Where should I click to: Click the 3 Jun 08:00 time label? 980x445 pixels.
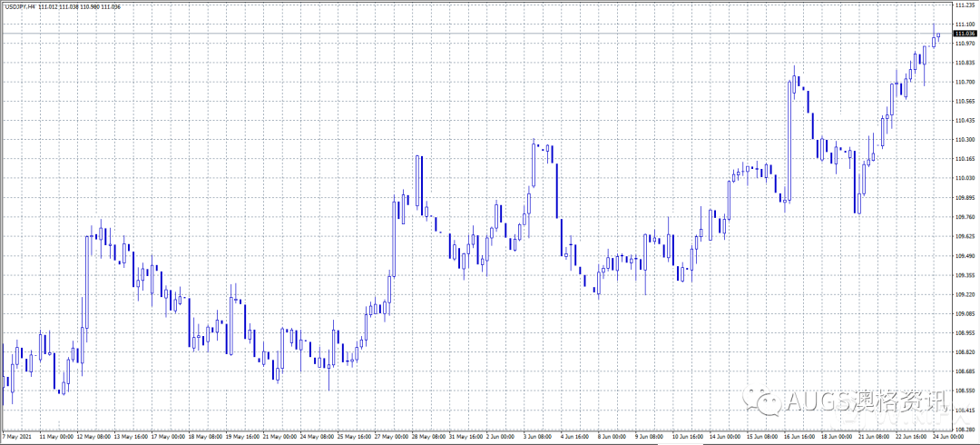(x=540, y=437)
